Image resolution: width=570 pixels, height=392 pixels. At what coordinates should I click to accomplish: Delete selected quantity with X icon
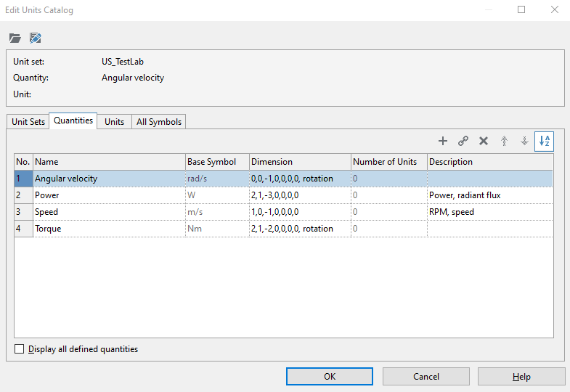tap(484, 141)
